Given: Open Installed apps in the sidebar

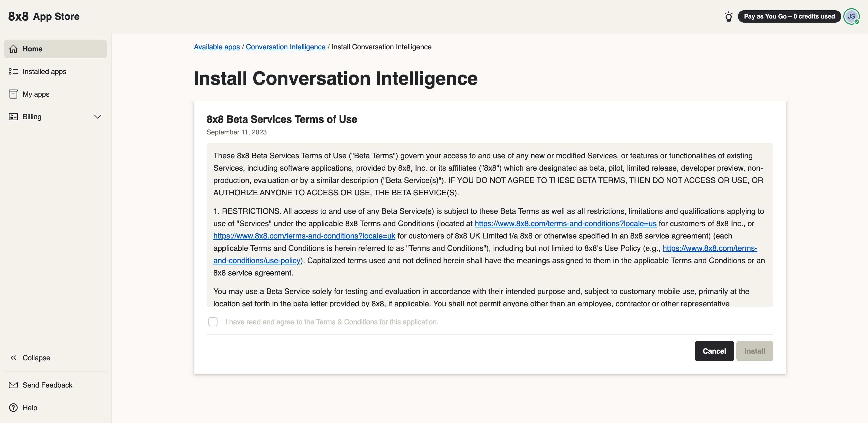Looking at the screenshot, I should (x=56, y=71).
